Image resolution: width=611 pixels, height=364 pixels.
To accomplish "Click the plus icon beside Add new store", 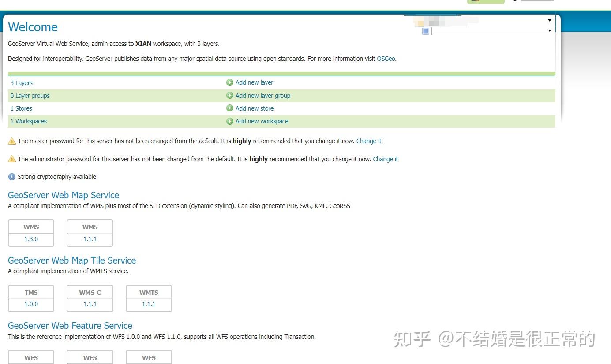I will tap(229, 108).
